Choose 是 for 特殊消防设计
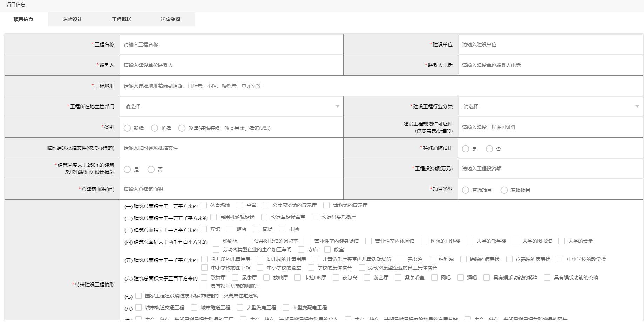The height and width of the screenshot is (323, 644). (x=466, y=149)
